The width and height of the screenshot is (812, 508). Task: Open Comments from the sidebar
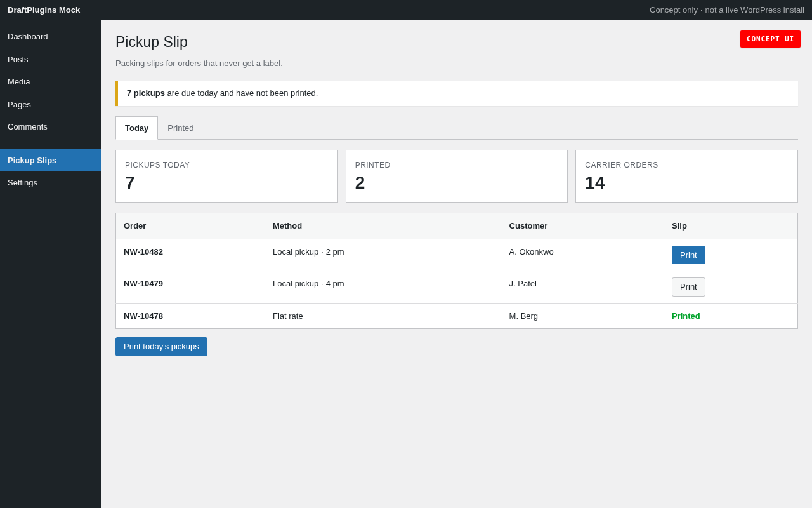pyautogui.click(x=51, y=127)
